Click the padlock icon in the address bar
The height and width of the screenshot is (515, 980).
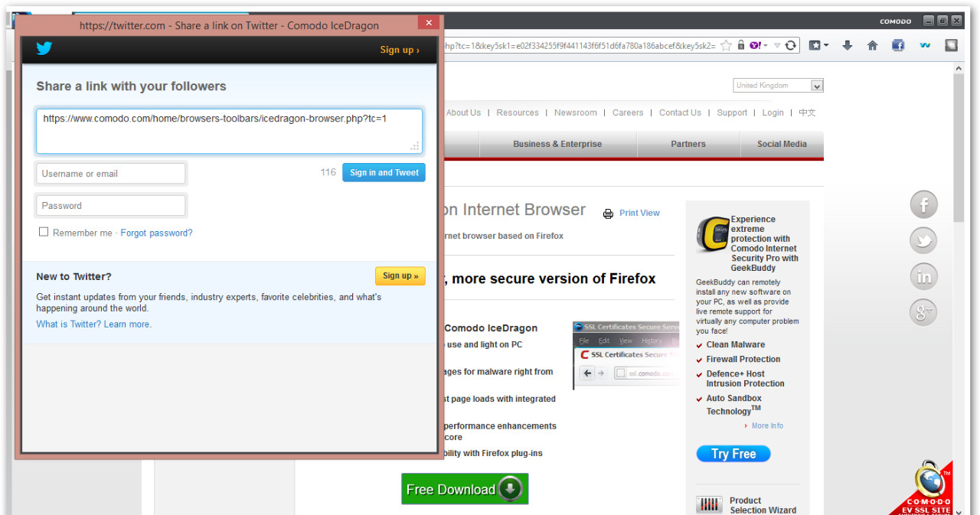(x=741, y=45)
